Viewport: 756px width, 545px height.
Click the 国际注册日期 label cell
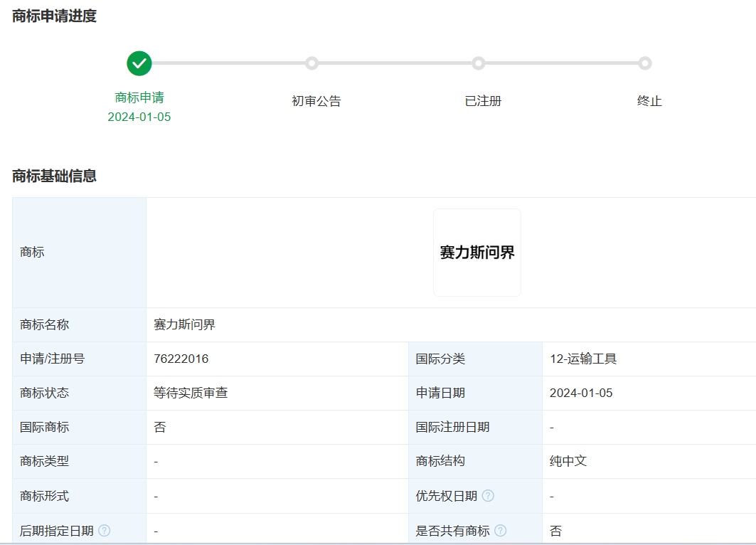coord(475,428)
